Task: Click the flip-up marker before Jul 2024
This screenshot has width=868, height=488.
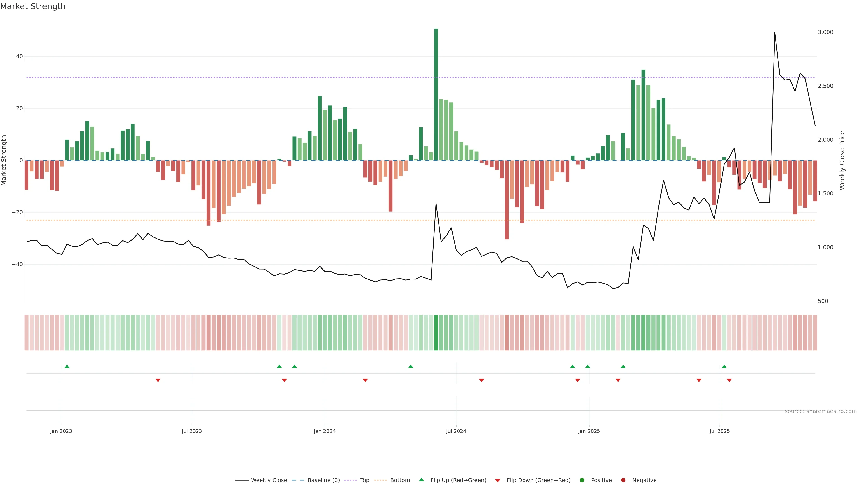Action: point(411,366)
